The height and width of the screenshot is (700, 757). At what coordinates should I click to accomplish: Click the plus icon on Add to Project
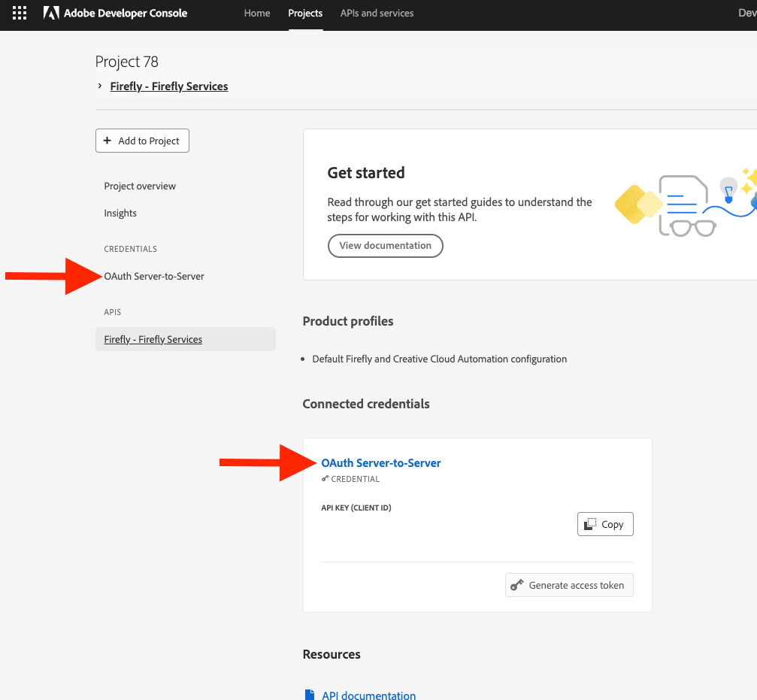pos(107,141)
